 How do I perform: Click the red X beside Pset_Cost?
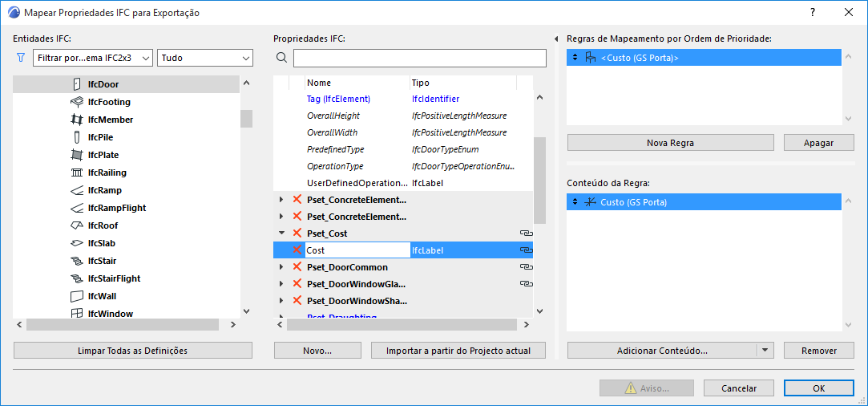coord(297,233)
